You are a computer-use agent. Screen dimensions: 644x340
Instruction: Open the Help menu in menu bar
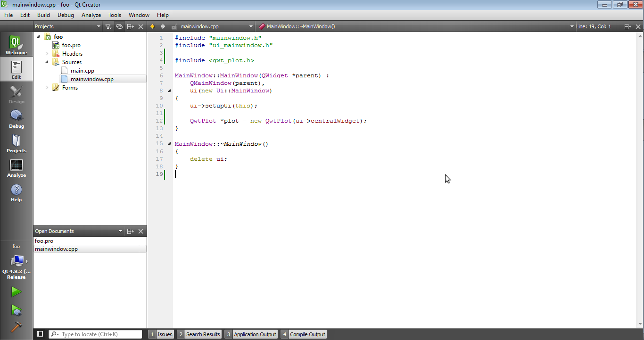[163, 15]
